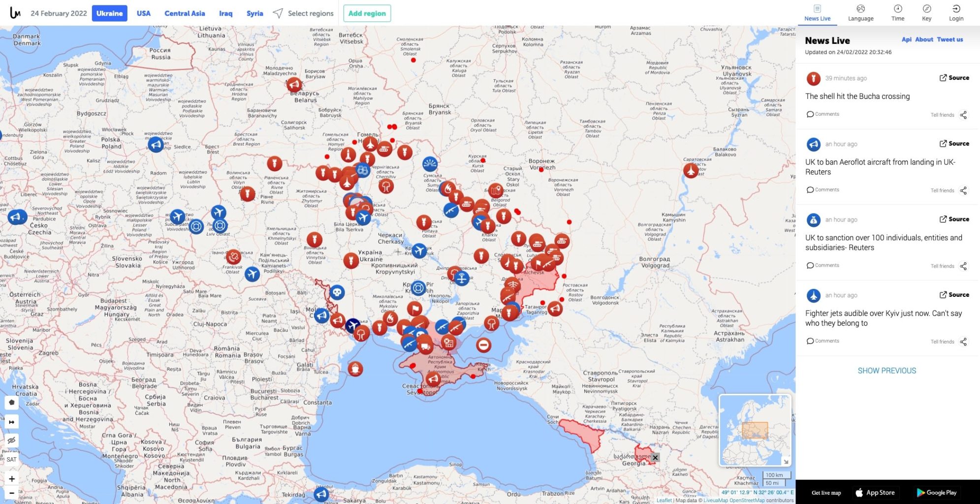This screenshot has height=504, width=980.
Task: Select the Ukraine region tab
Action: click(x=109, y=13)
